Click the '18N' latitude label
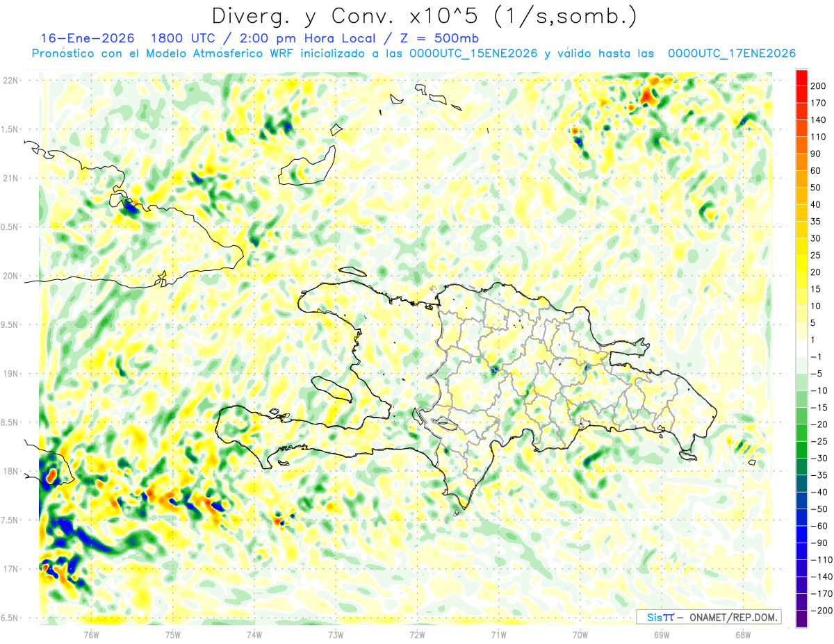Viewport: 834px width, 644px height. pos(10,471)
